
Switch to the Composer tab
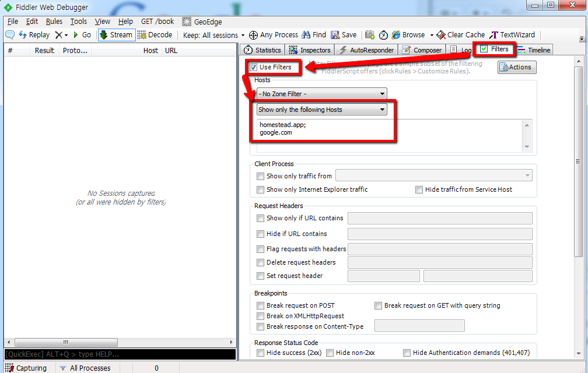pyautogui.click(x=422, y=50)
